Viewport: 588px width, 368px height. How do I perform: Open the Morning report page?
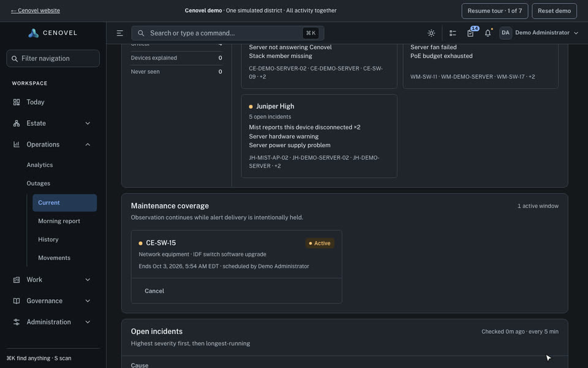point(59,221)
